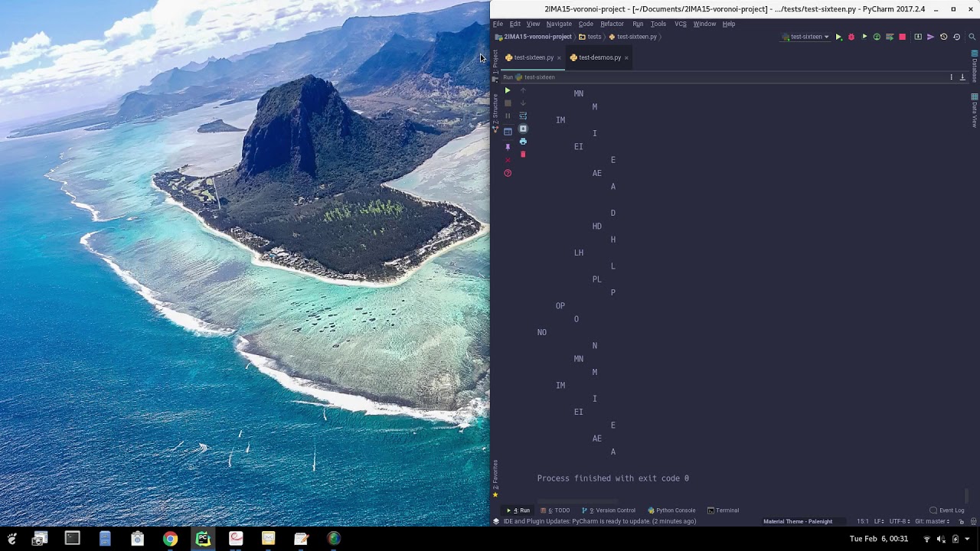Close the test-sixteen.py tab
The height and width of the screenshot is (551, 980).
(559, 57)
